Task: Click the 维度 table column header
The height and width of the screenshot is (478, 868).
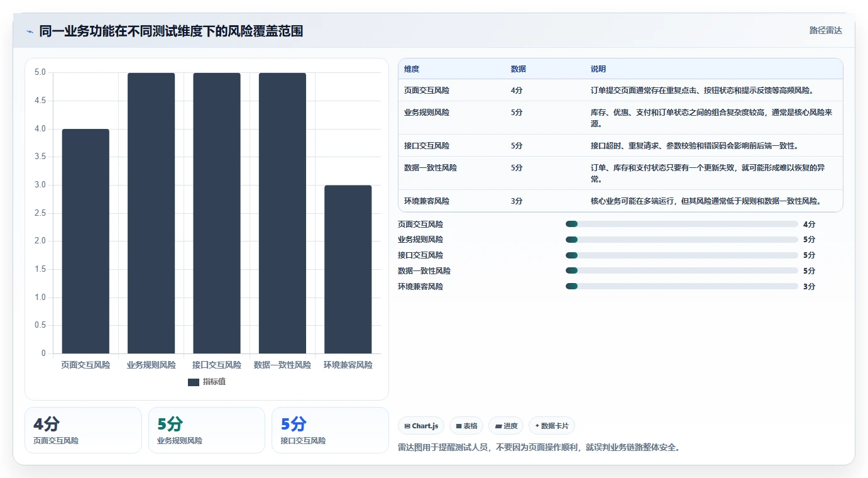Action: point(412,69)
